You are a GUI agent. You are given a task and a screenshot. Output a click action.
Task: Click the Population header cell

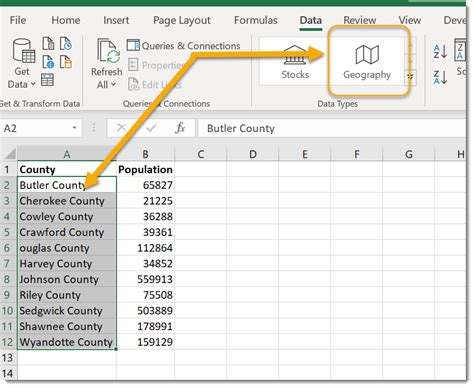145,169
